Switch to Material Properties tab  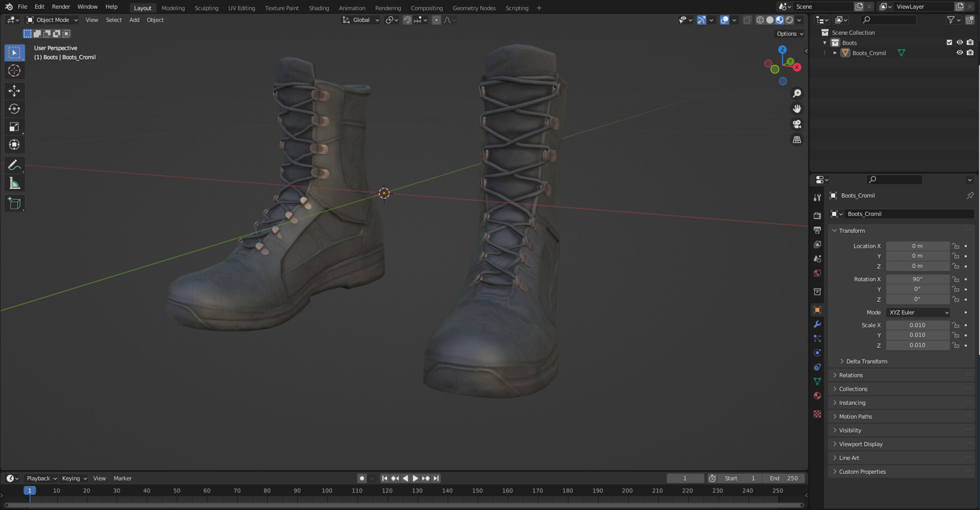817,395
